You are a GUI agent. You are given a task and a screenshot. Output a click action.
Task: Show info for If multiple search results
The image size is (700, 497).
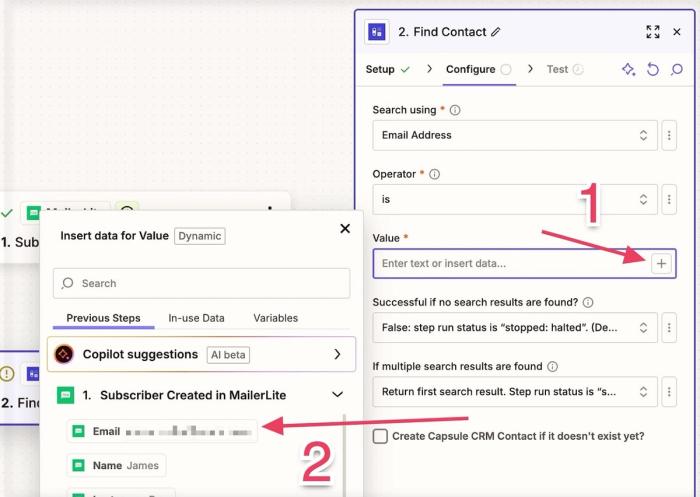(x=552, y=367)
